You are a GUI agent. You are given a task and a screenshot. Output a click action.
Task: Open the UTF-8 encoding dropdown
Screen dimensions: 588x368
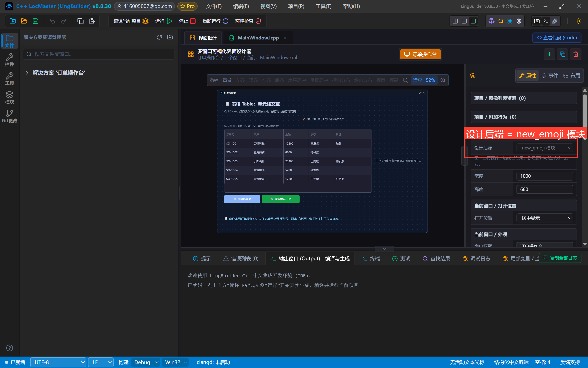tap(58, 362)
